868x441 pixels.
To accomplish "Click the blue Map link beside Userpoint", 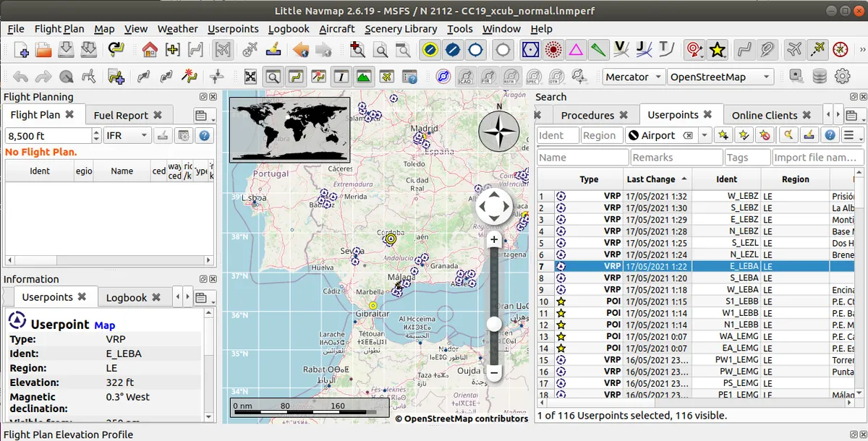I will tap(104, 325).
